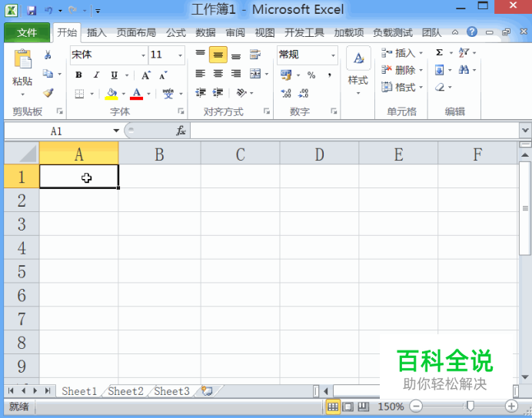
Task: Open the number format 常规 dropdown
Action: tap(333, 55)
